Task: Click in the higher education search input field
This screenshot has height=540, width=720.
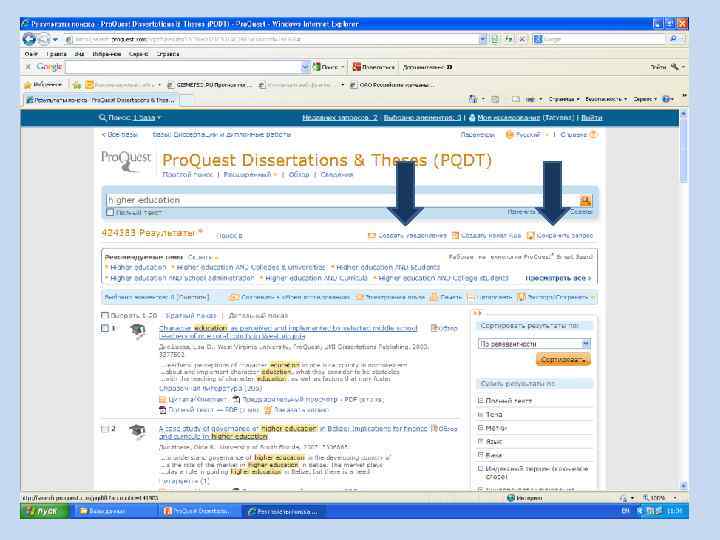Action: coord(340,200)
